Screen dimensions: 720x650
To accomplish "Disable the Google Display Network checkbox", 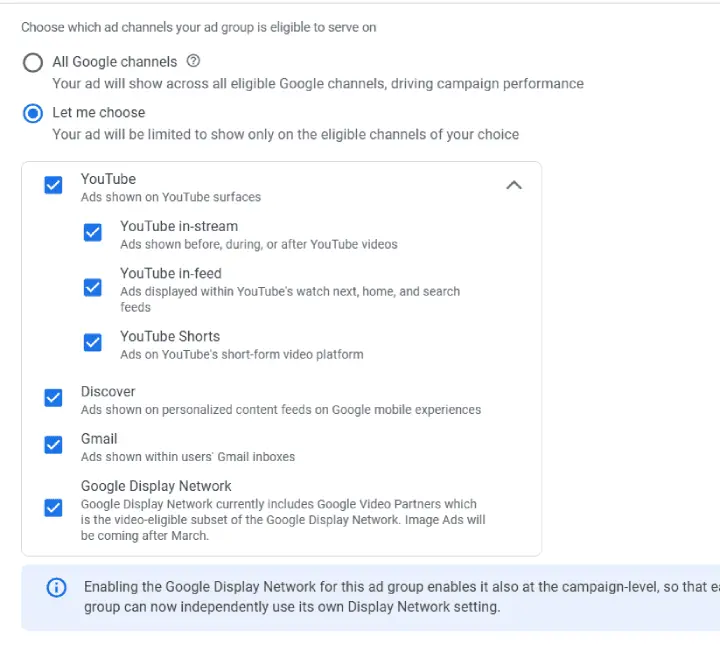I will click(x=54, y=507).
